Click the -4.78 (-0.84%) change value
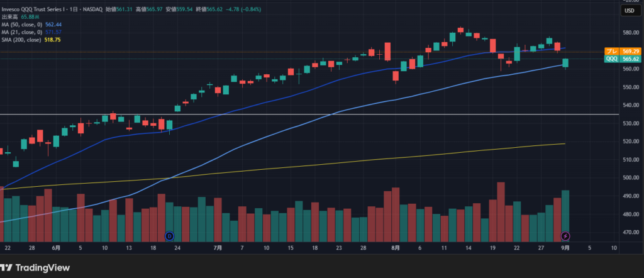 (x=243, y=9)
